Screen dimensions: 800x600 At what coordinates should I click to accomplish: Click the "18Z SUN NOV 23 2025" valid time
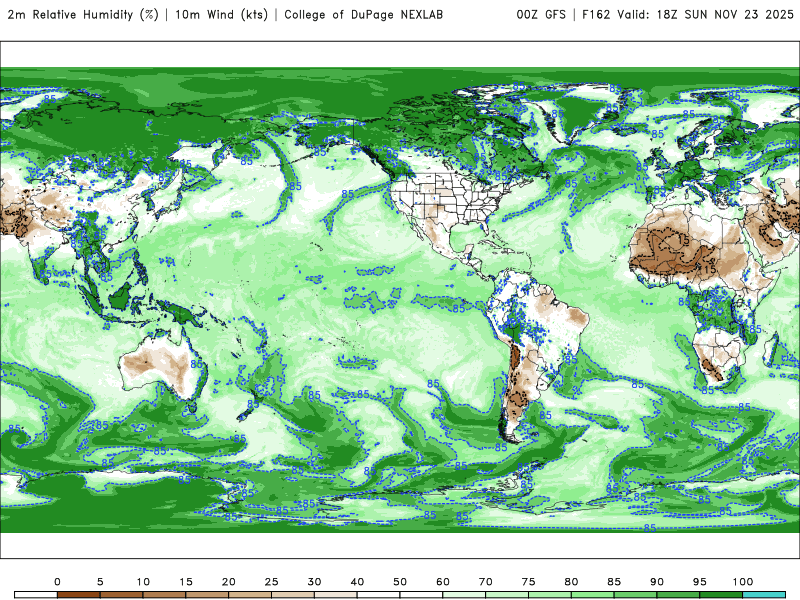tap(725, 14)
